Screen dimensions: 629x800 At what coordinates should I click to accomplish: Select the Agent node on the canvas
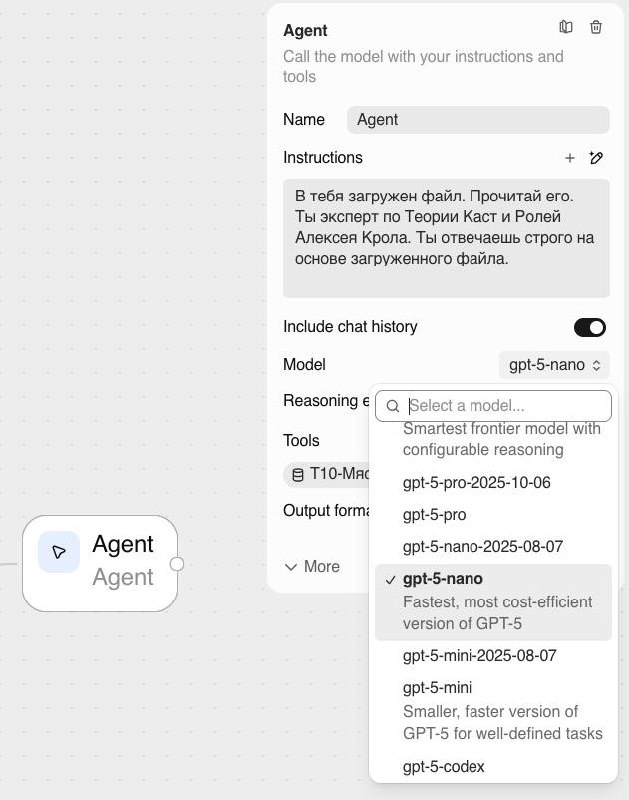[100, 563]
